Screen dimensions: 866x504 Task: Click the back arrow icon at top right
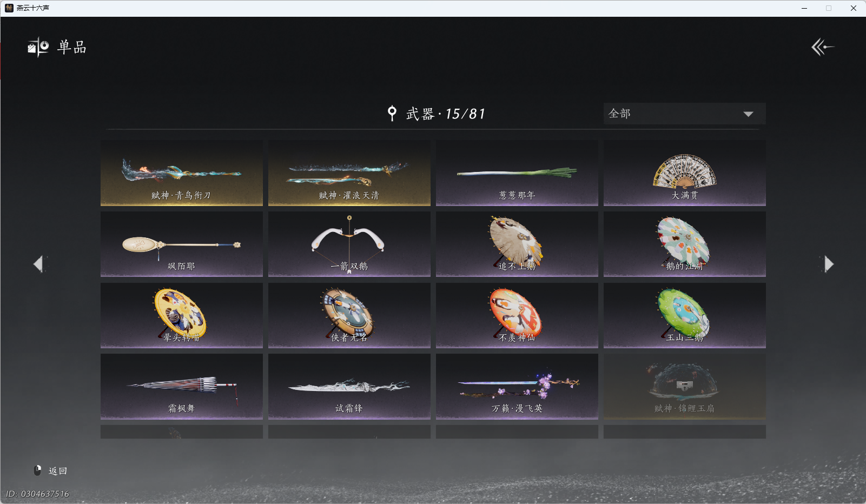coord(822,47)
